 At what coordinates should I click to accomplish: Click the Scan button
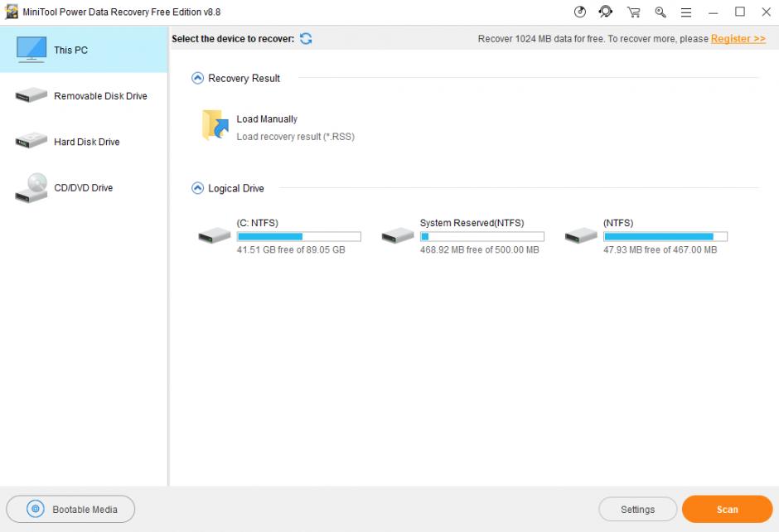coord(727,509)
